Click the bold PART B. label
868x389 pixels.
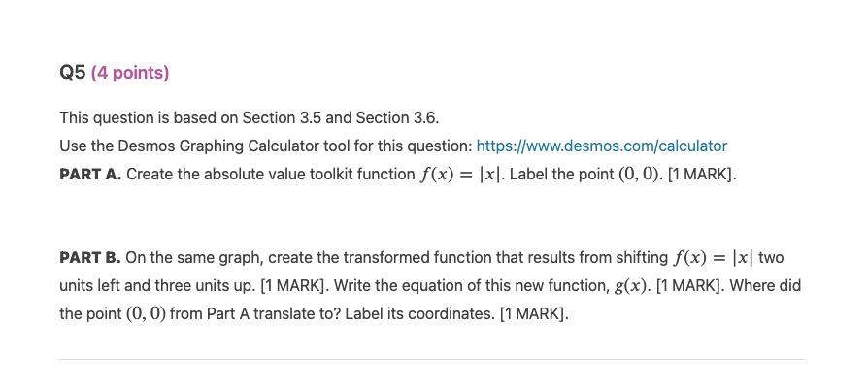tap(89, 258)
